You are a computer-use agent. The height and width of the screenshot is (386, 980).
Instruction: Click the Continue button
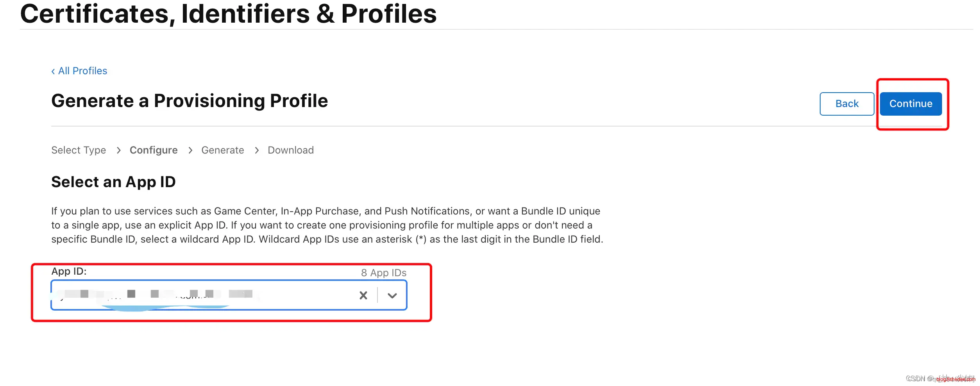pyautogui.click(x=910, y=104)
